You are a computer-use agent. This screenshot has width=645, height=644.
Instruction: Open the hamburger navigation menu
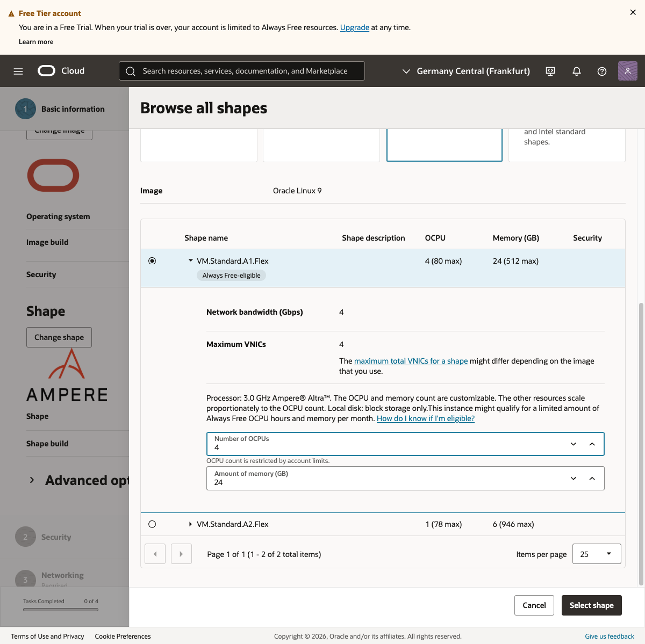click(18, 71)
